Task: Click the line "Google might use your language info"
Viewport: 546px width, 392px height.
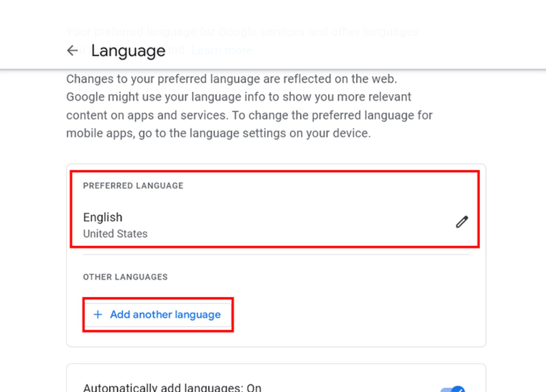Action: click(x=238, y=97)
